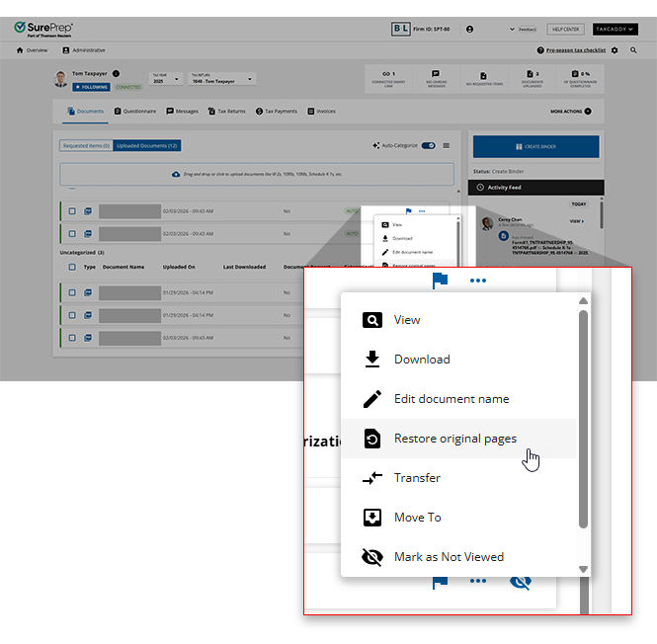Click the large three dots above the magnified menu
Screen dimensions: 657x644
click(x=477, y=281)
